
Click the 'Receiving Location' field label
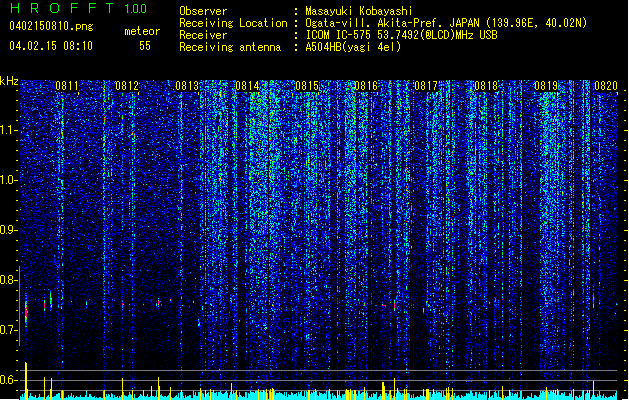click(233, 23)
